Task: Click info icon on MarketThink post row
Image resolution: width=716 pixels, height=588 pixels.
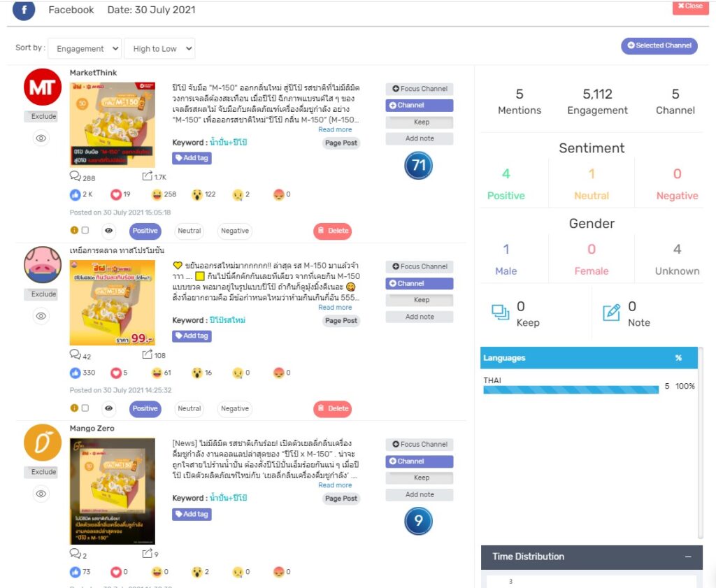Action: pos(74,230)
